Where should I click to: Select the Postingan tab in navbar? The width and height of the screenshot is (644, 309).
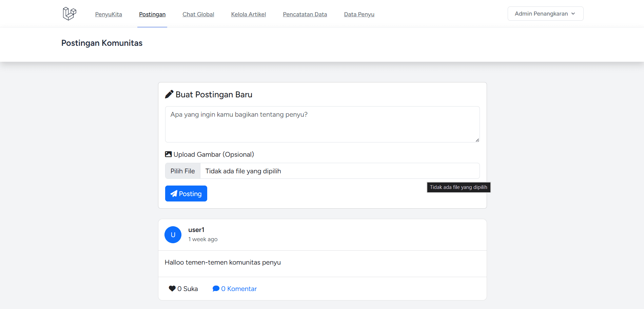click(x=152, y=14)
